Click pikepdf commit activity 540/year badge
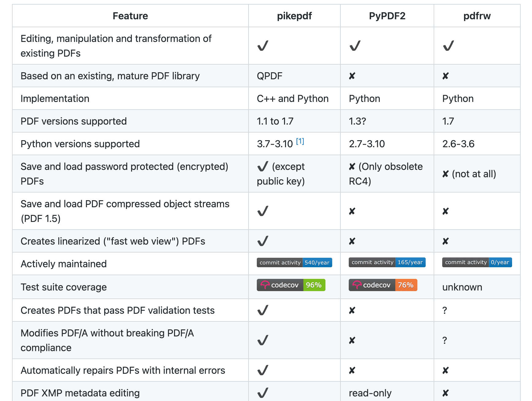This screenshot has width=532, height=401. point(294,263)
